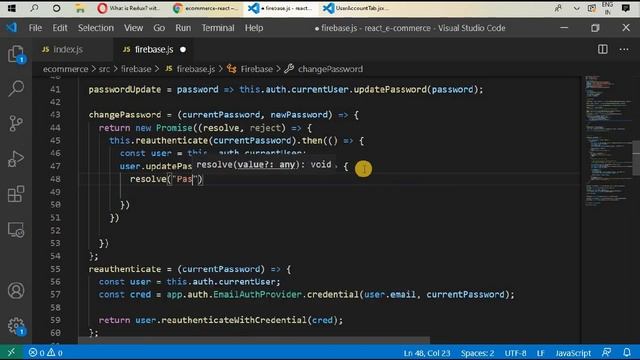Open the Remote Explorer view
640x360 pixels.
pos(16,229)
